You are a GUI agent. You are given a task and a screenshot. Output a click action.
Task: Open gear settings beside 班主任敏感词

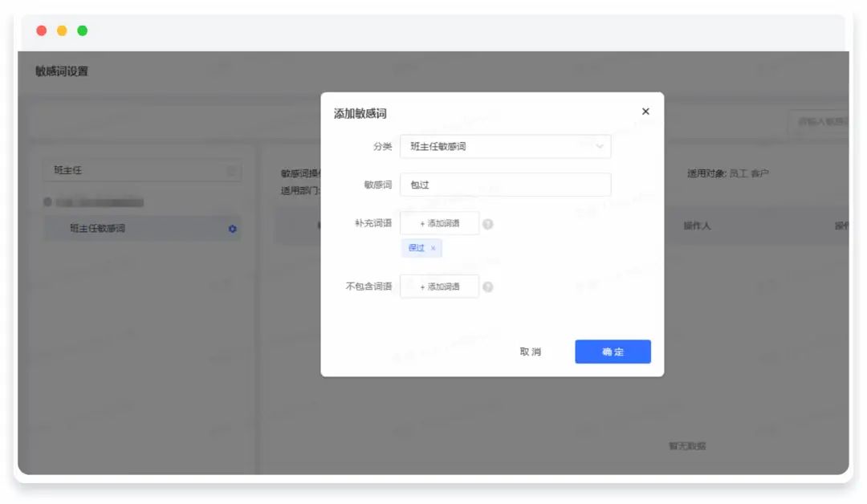233,229
